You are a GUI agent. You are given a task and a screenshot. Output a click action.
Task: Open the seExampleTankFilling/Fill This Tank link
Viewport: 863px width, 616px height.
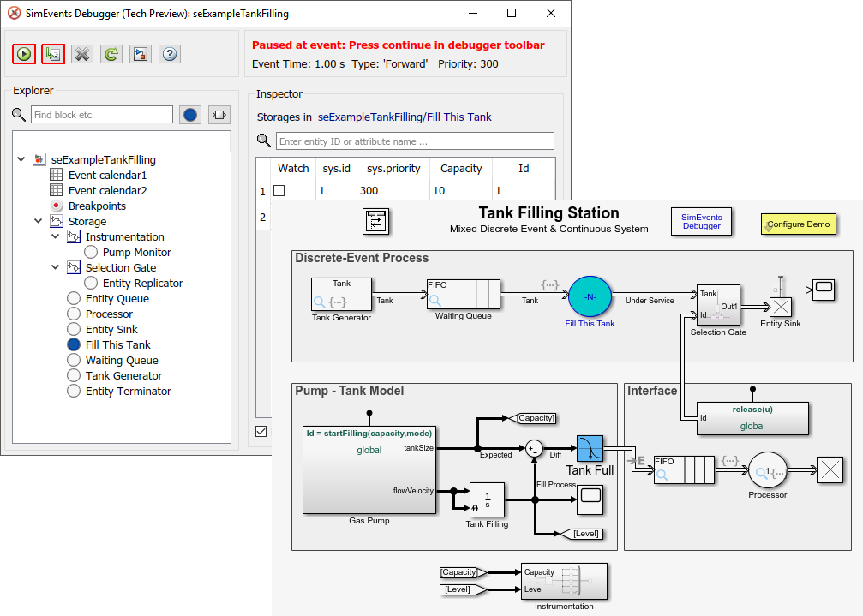tap(402, 117)
